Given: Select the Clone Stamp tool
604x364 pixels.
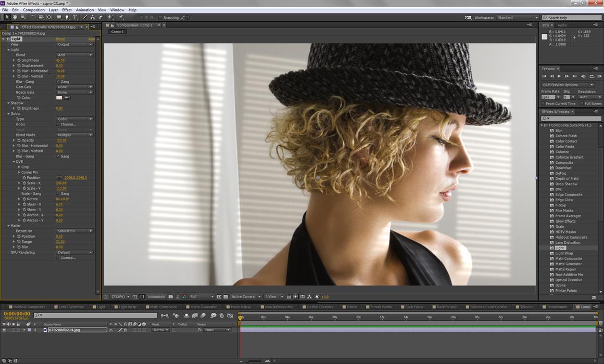Looking at the screenshot, I should pos(93,17).
